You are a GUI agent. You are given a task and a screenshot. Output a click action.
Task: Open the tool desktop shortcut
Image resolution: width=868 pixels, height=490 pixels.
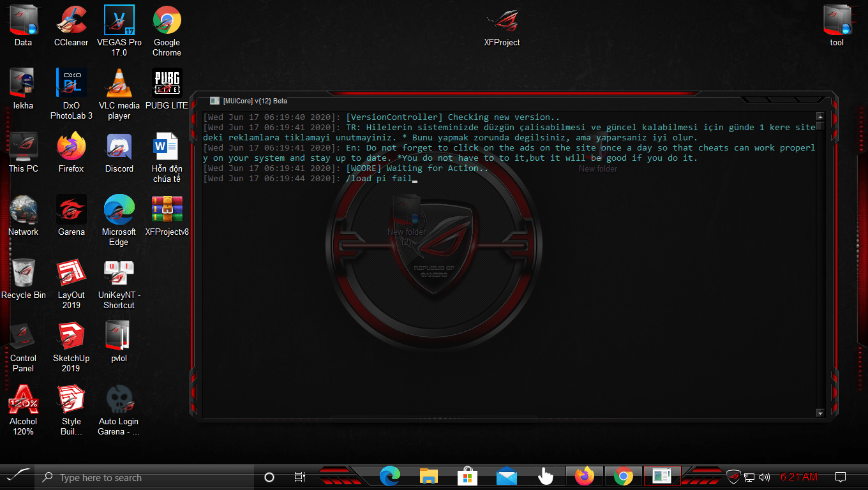(837, 27)
